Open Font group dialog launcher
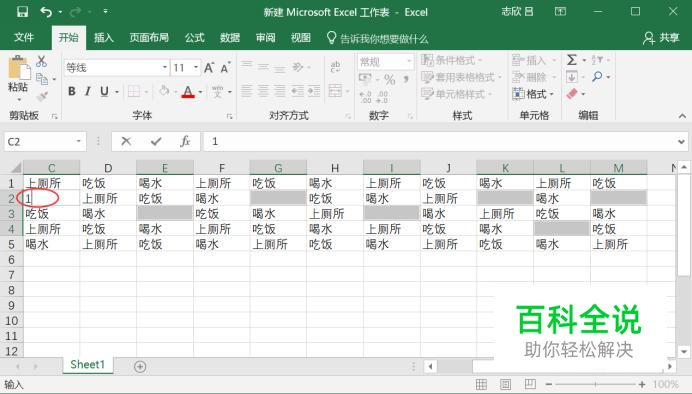This screenshot has width=692, height=394. [229, 116]
